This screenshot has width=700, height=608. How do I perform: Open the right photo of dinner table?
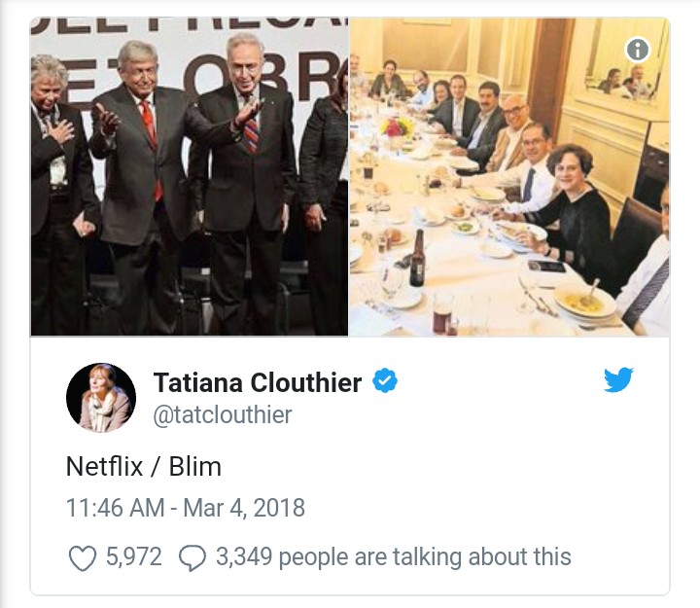[509, 176]
